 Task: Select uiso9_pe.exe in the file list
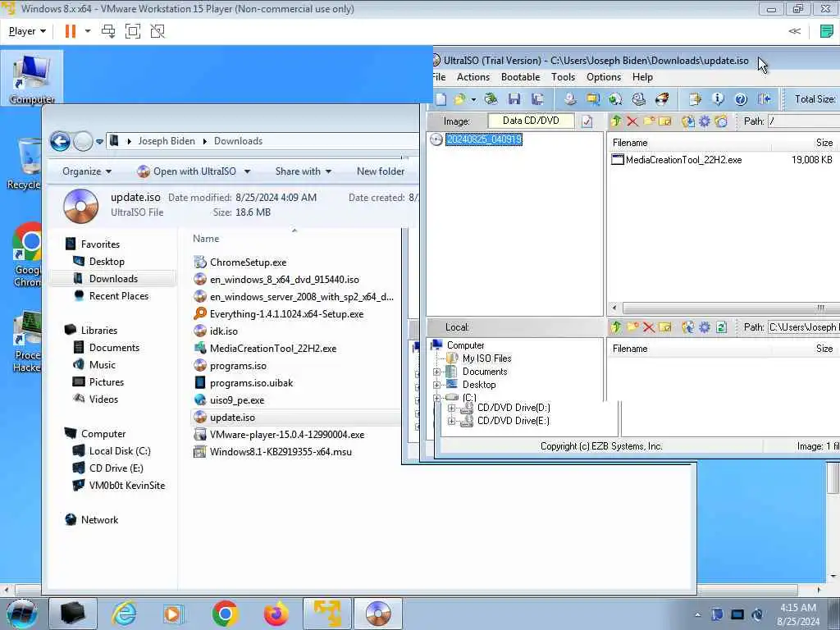pos(237,400)
